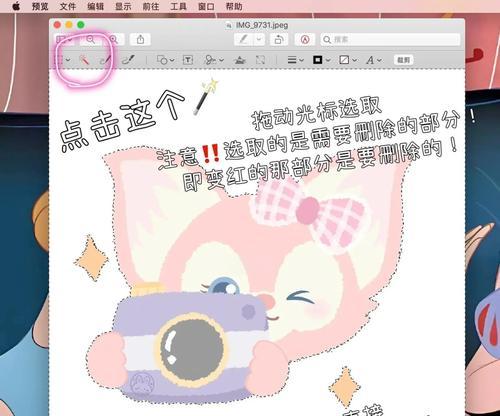The height and width of the screenshot is (416, 500).
Task: Open the Adjust Size tool
Action: (x=260, y=60)
